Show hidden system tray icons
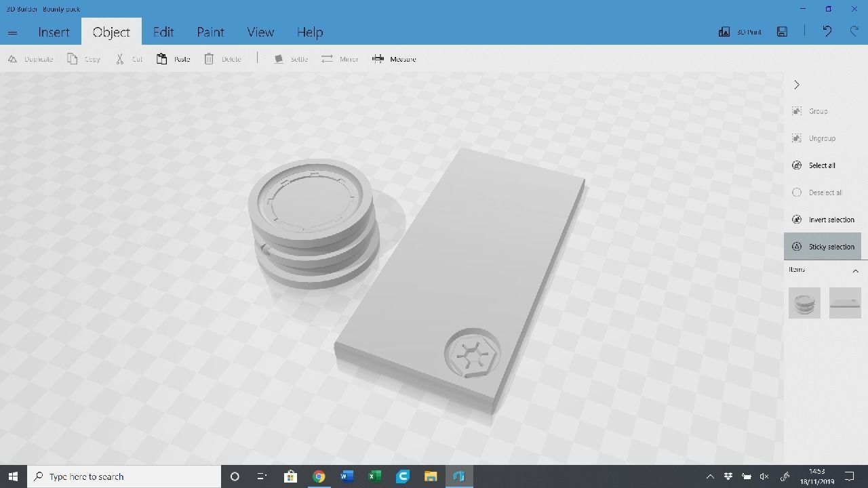Image resolution: width=868 pixels, height=488 pixels. click(710, 476)
